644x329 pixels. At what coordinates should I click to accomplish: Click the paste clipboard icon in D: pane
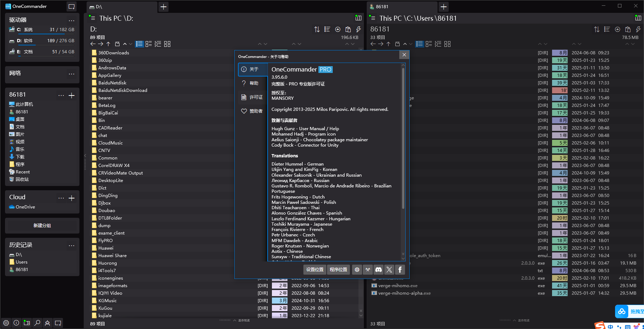348,29
